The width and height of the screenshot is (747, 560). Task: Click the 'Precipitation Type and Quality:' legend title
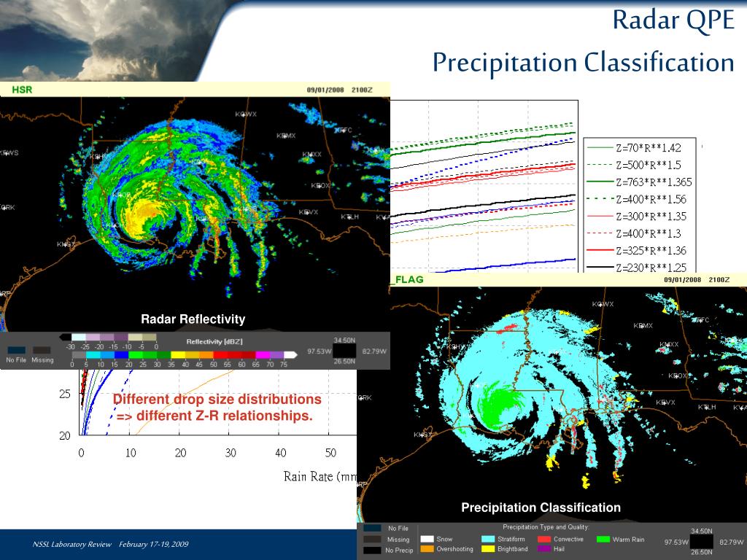point(546,527)
